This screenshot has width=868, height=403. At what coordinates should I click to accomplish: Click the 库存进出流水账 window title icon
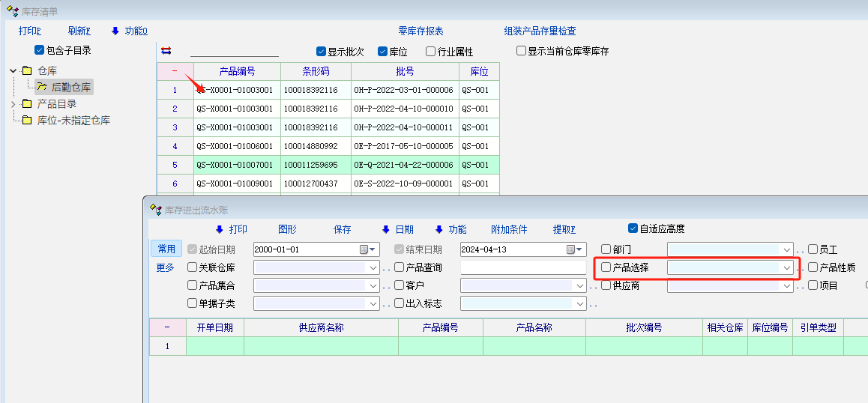(x=155, y=209)
